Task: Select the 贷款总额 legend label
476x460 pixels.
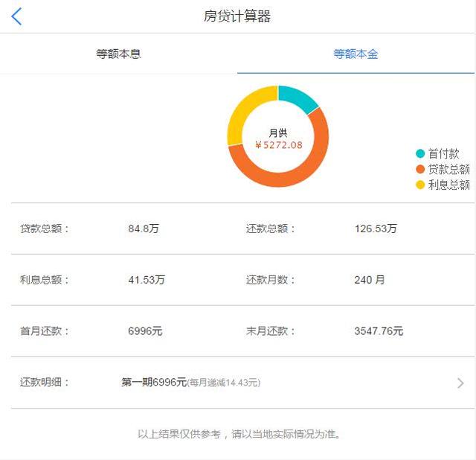Action: (x=449, y=169)
